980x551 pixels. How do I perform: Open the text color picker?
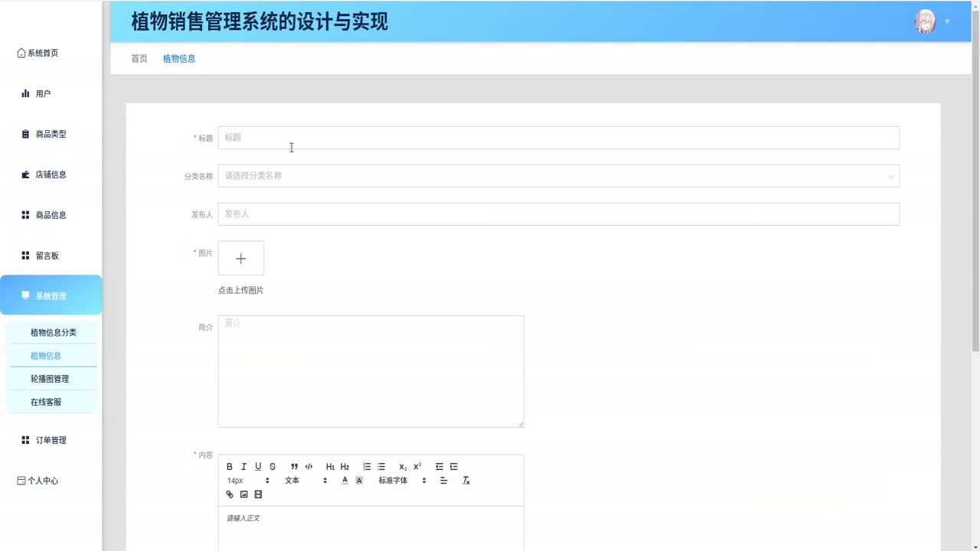tap(345, 481)
